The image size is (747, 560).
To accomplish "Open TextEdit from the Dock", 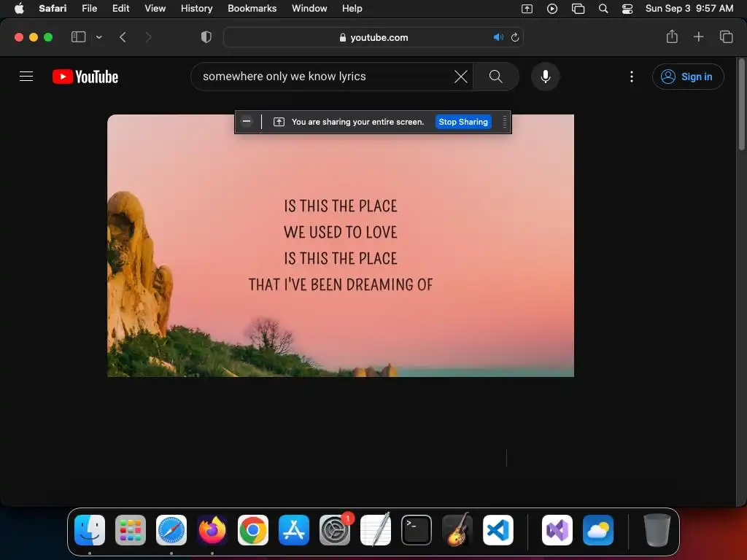I will click(376, 529).
